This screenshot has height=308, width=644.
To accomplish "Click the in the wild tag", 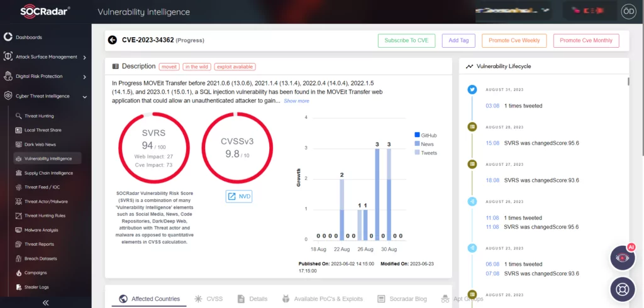I will (x=197, y=67).
